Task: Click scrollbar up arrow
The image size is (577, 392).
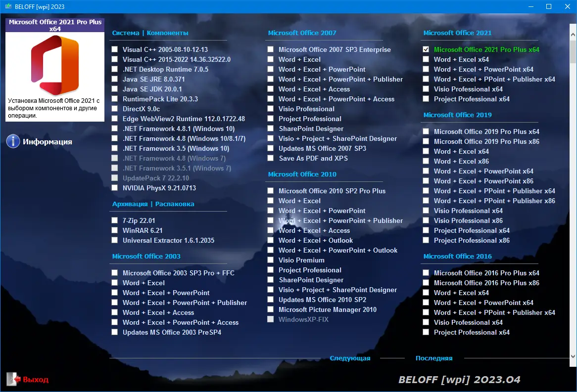Action: [573, 35]
